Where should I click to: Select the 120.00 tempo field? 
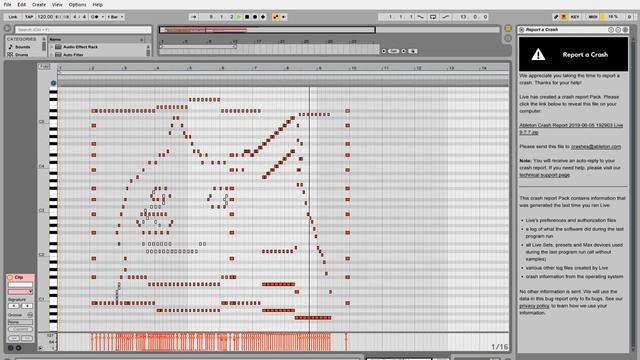coord(45,17)
